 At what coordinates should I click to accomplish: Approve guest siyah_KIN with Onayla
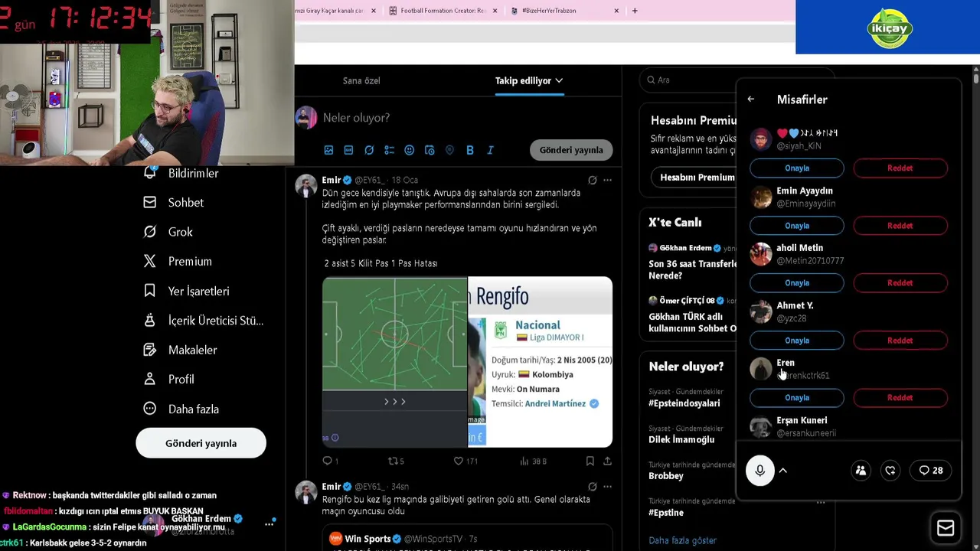(797, 168)
